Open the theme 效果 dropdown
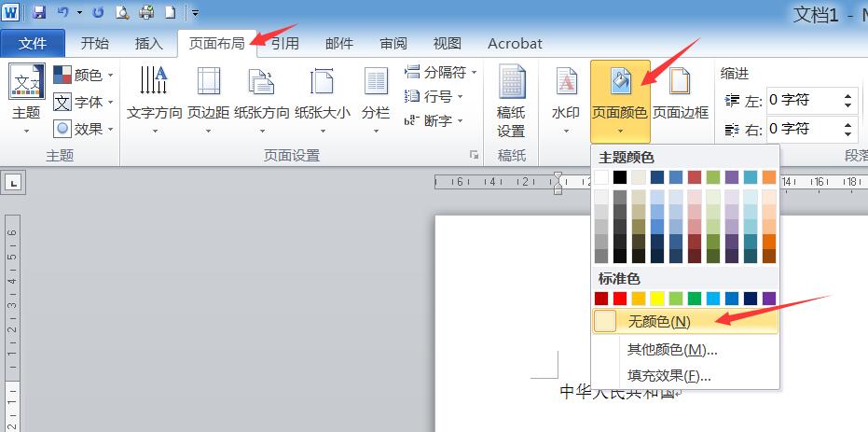This screenshot has width=868, height=432. coord(83,129)
